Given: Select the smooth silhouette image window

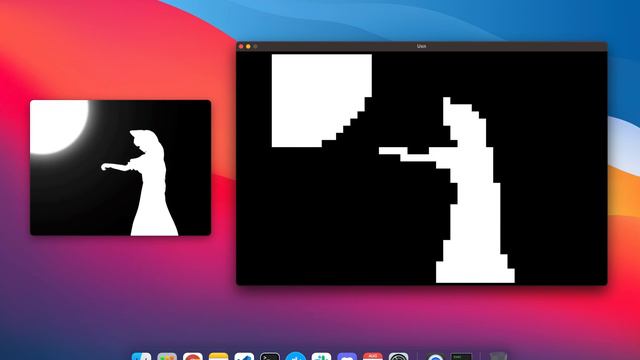Looking at the screenshot, I should (x=120, y=168).
